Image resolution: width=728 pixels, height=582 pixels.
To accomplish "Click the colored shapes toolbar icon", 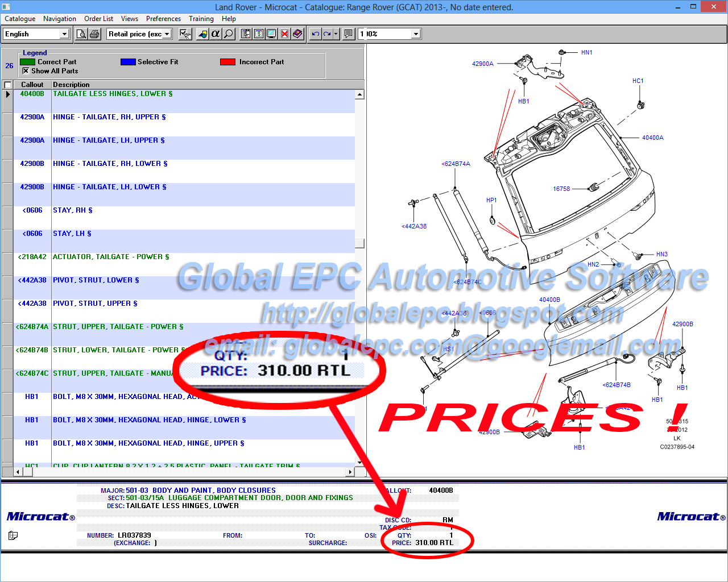I will point(202,34).
